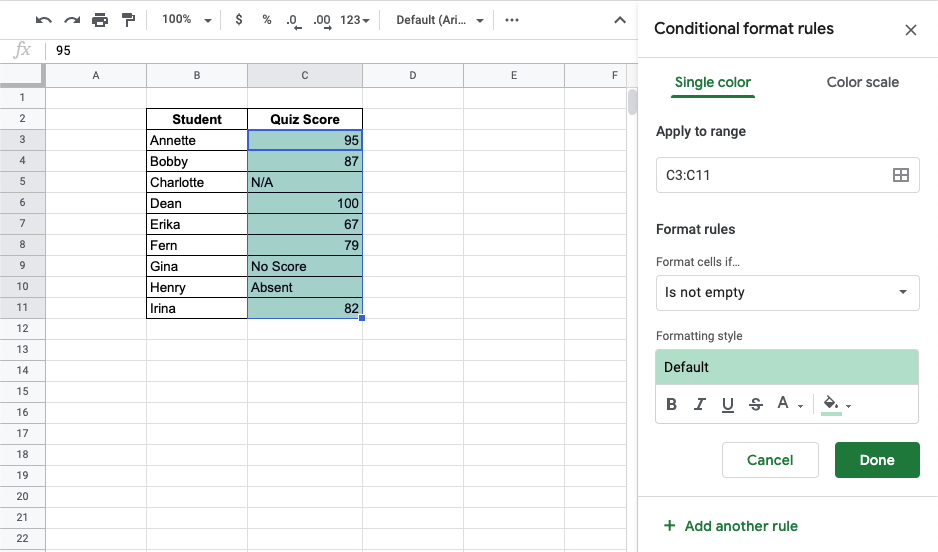Click the score cell 82

tap(304, 307)
